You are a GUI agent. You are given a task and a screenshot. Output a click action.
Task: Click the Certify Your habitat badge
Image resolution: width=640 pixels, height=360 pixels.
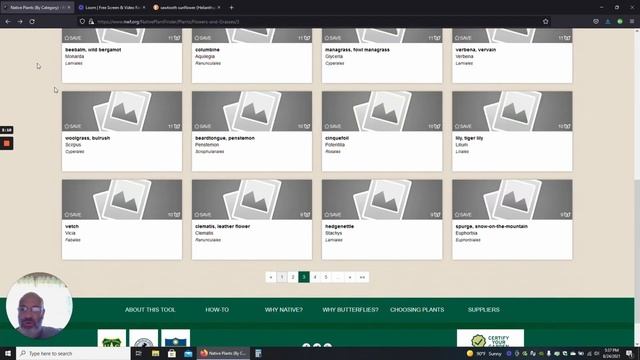click(490, 338)
